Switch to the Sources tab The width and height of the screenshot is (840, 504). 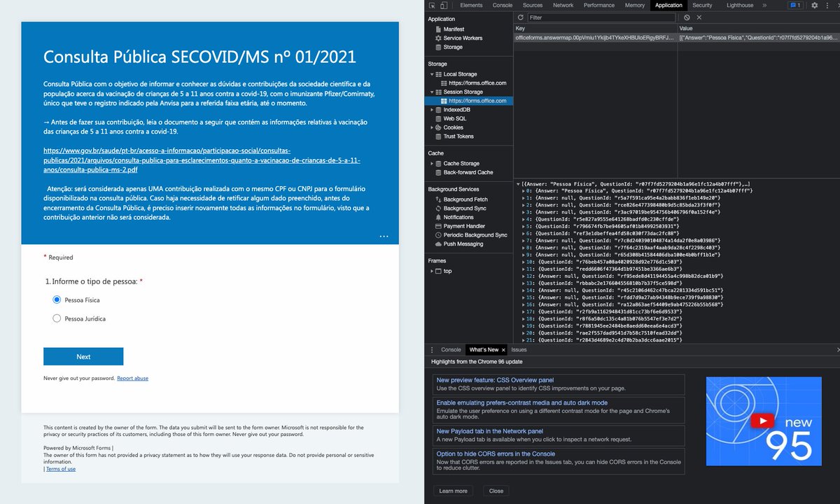point(533,6)
